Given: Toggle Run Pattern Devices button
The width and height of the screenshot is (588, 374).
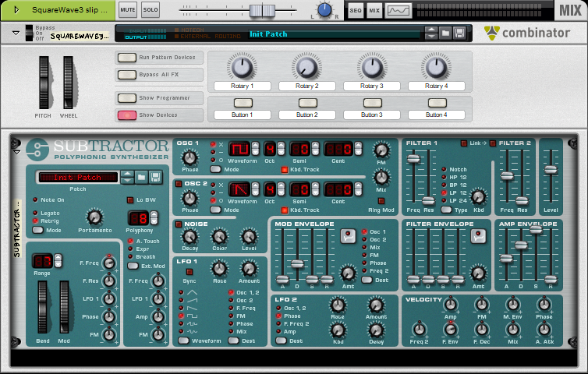Looking at the screenshot, I should click(127, 58).
